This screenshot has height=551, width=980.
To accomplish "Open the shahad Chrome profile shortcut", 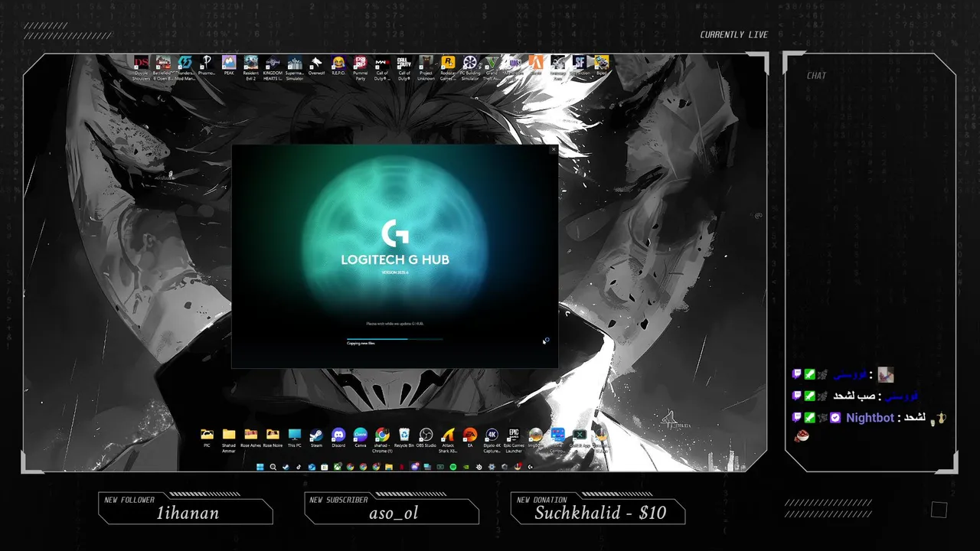I will [382, 439].
